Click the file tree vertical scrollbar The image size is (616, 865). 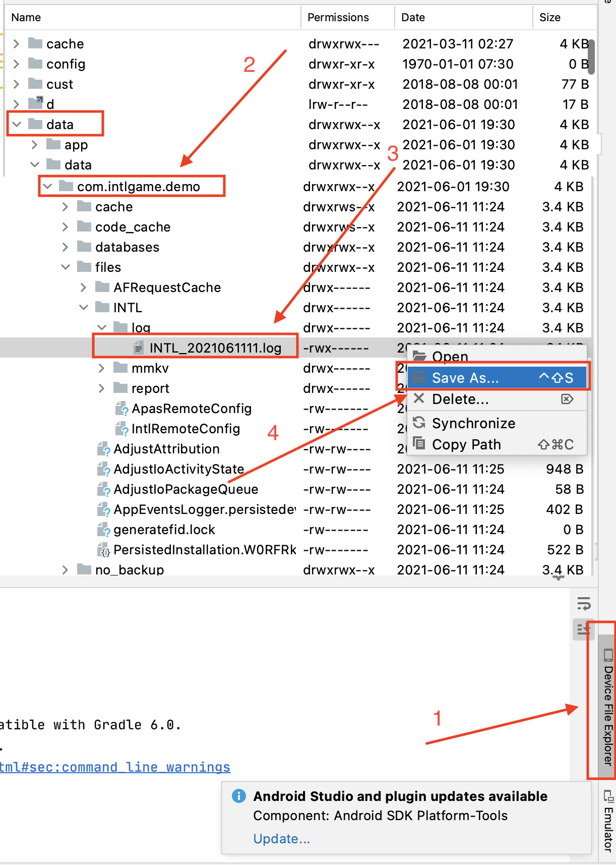tap(591, 57)
